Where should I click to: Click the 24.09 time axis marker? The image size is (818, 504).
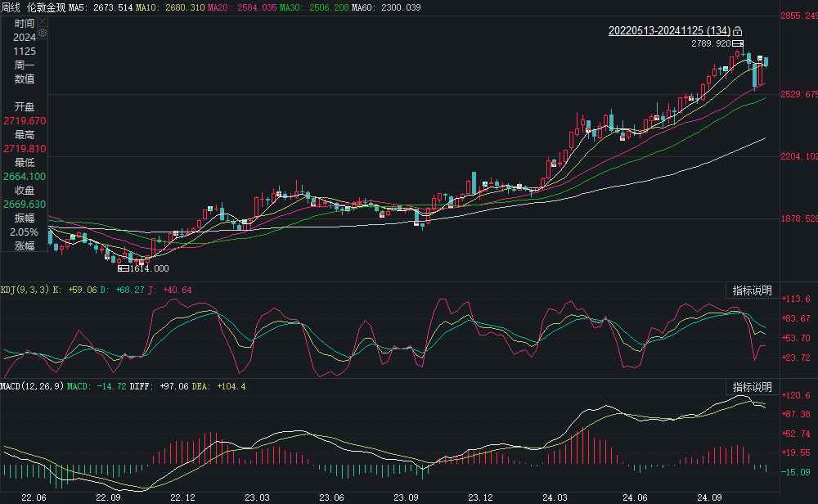click(x=709, y=497)
